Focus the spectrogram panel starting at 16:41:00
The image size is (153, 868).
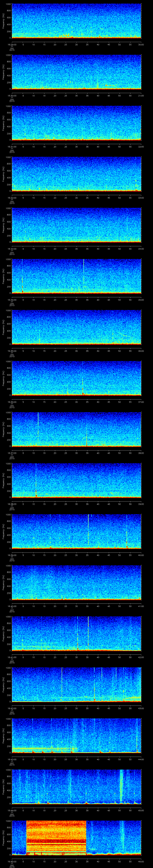point(76,633)
